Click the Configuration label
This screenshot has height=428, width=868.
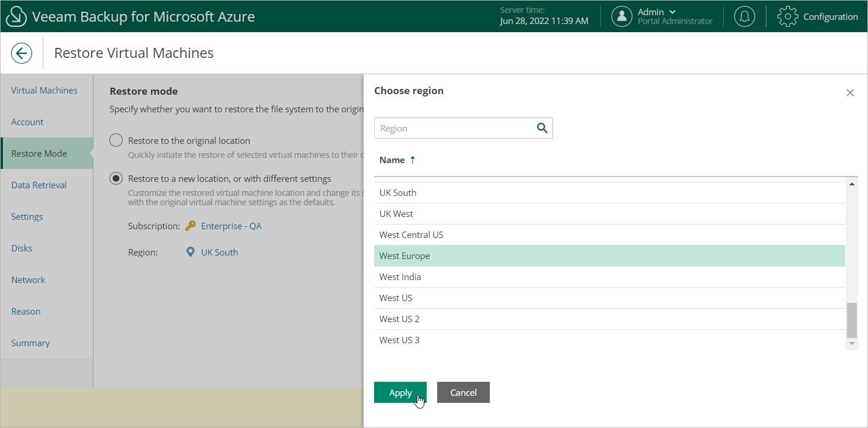(831, 16)
